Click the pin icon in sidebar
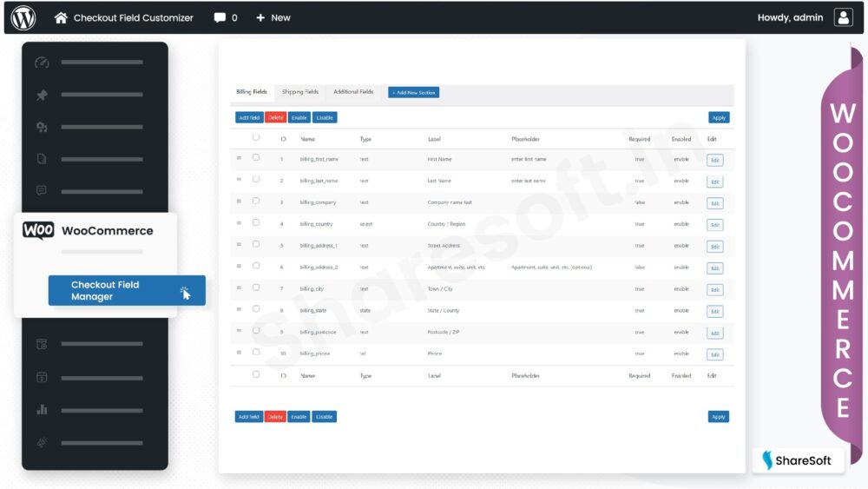The height and width of the screenshot is (489, 868). point(42,95)
